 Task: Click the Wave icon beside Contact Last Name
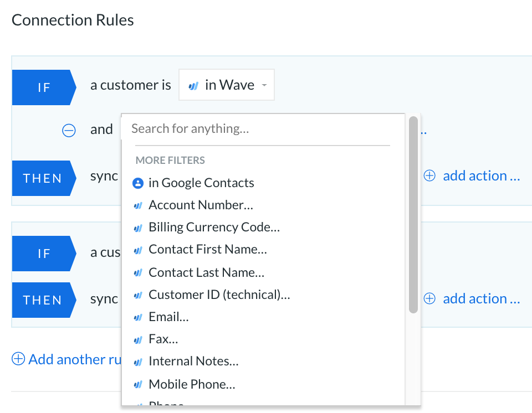[x=138, y=272]
